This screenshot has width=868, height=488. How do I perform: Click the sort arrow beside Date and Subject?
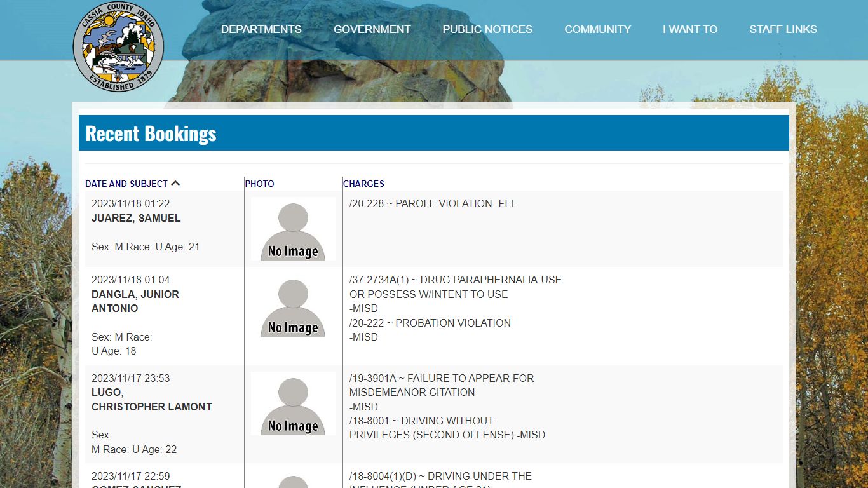[x=175, y=184]
